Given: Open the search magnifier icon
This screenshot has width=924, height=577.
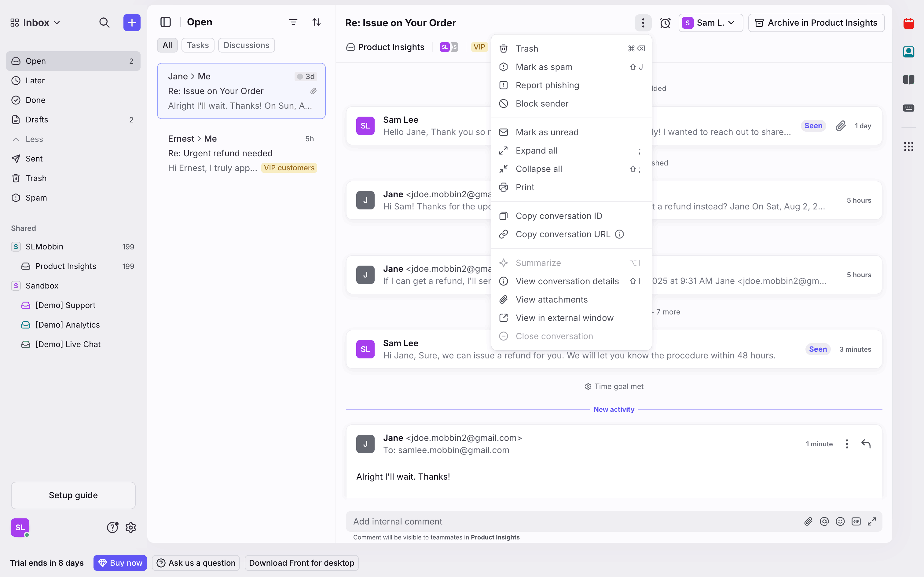Looking at the screenshot, I should [x=104, y=23].
